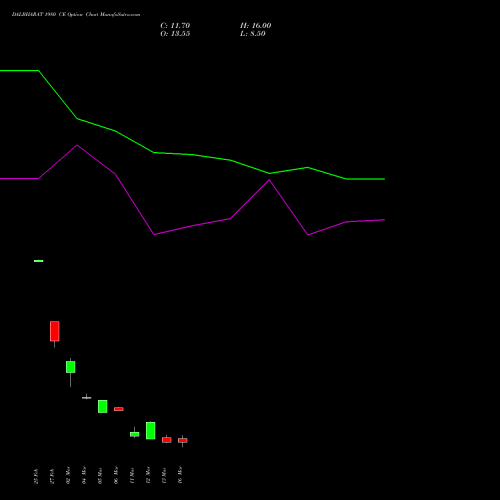Select the '13 Mar' date label
The width and height of the screenshot is (500, 500).
click(x=164, y=475)
